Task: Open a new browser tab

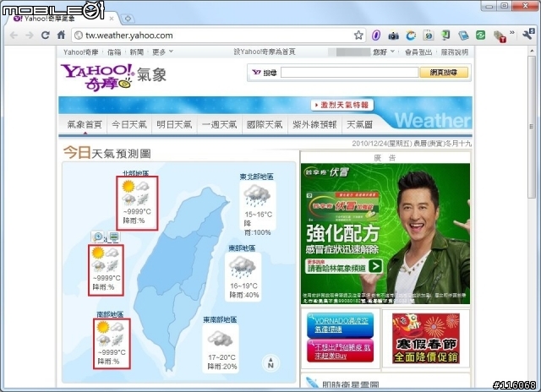Action: (x=128, y=19)
